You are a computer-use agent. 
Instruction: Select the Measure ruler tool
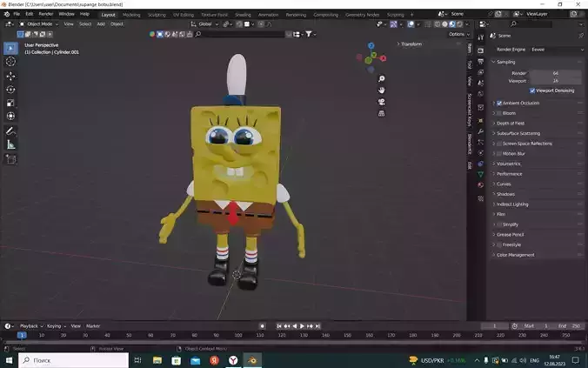tap(10, 144)
